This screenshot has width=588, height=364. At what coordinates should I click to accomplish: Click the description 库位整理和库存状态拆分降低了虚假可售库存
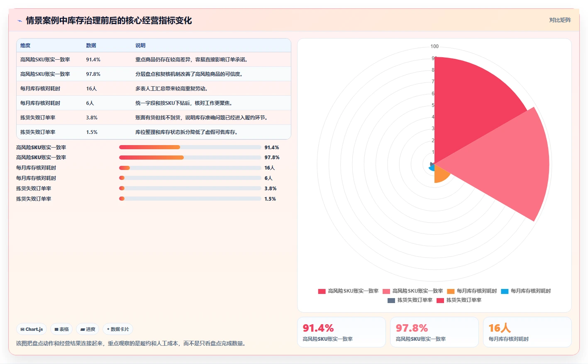click(186, 132)
